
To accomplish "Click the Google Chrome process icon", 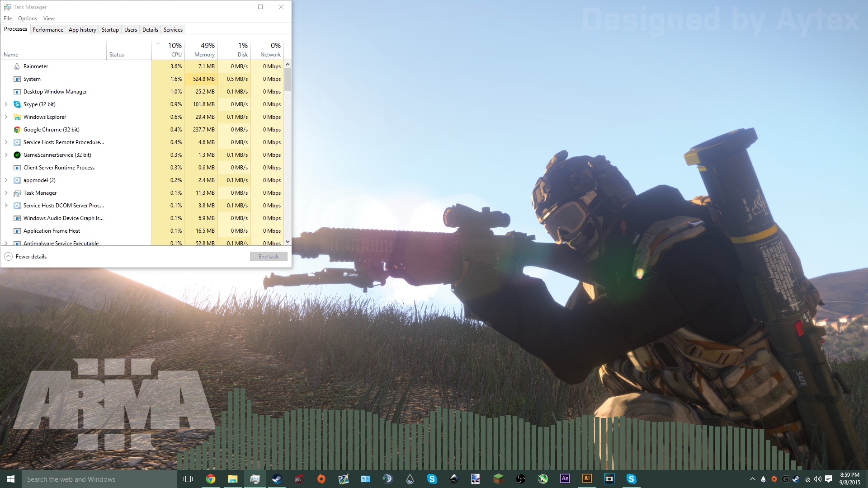I will point(17,130).
